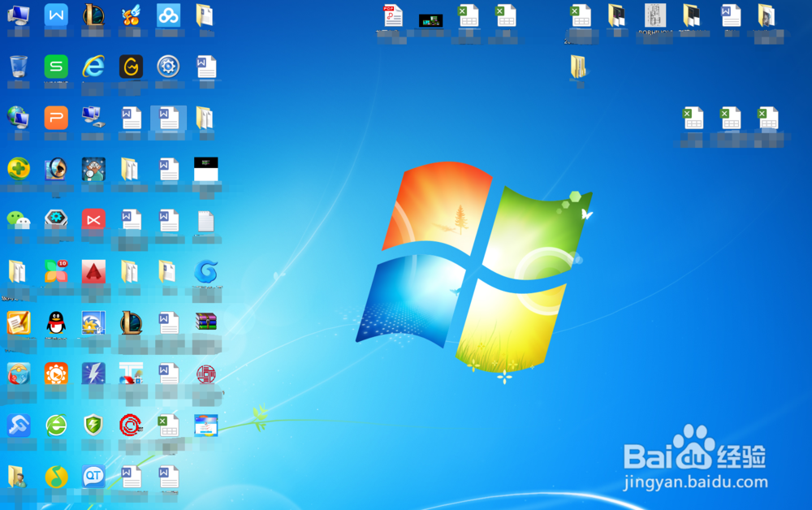
Task: Open the screenshot image thumbnail beside Excel file
Action: 205,426
